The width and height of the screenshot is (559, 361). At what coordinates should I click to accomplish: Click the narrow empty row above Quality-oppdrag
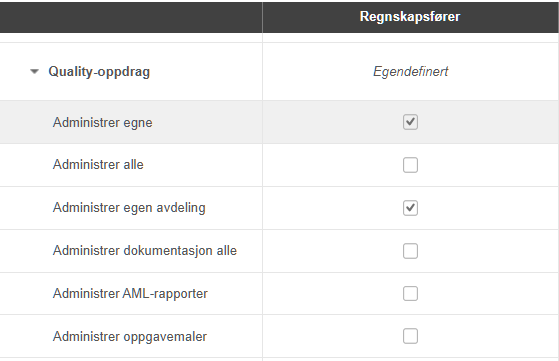tap(280, 38)
